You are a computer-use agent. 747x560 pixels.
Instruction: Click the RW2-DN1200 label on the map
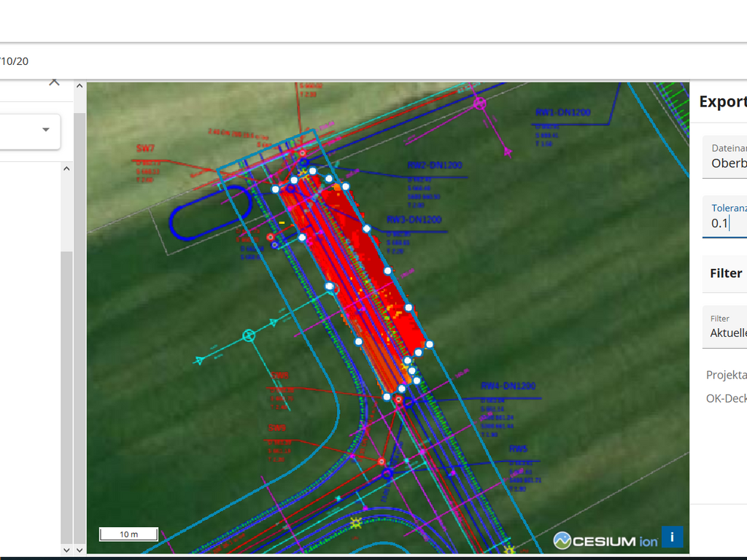click(x=435, y=166)
